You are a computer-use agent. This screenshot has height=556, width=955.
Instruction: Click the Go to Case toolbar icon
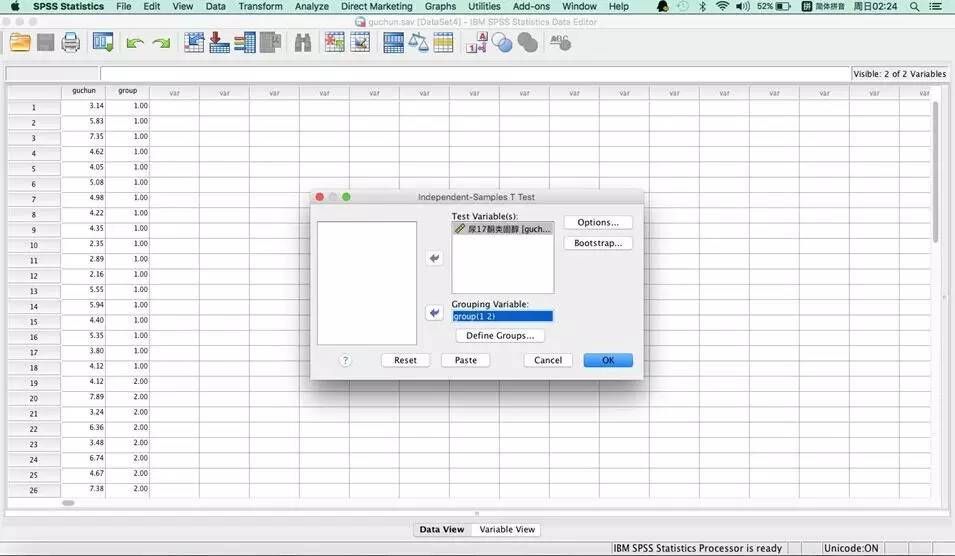(x=194, y=43)
